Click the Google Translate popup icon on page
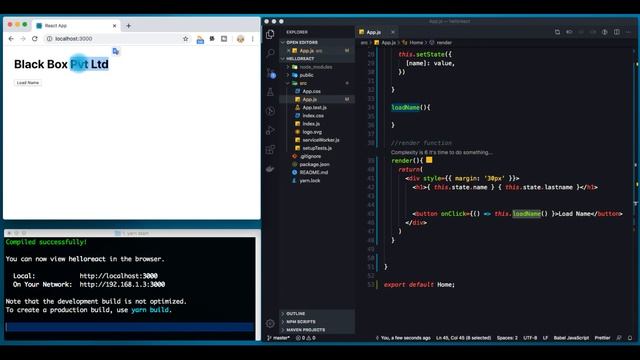 click(116, 51)
